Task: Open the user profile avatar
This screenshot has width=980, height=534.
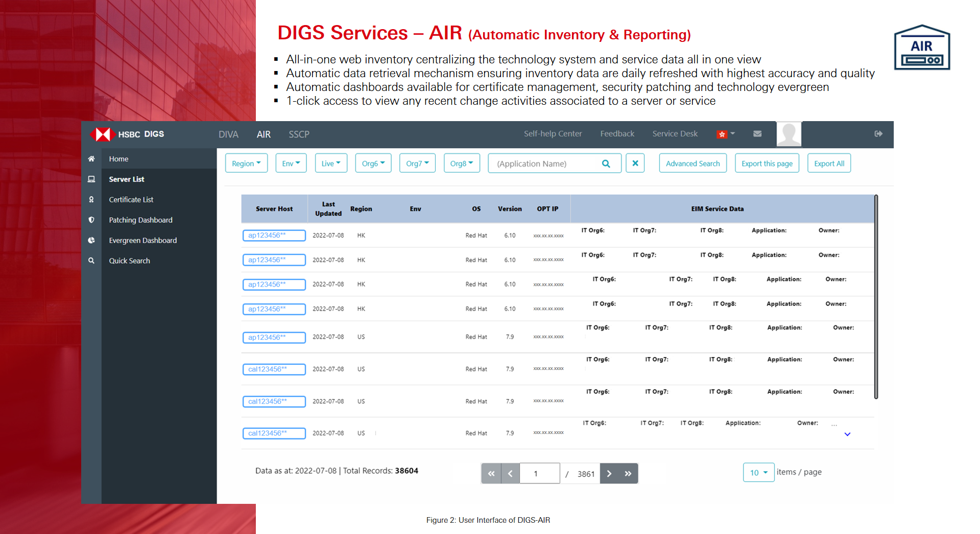Action: (788, 134)
